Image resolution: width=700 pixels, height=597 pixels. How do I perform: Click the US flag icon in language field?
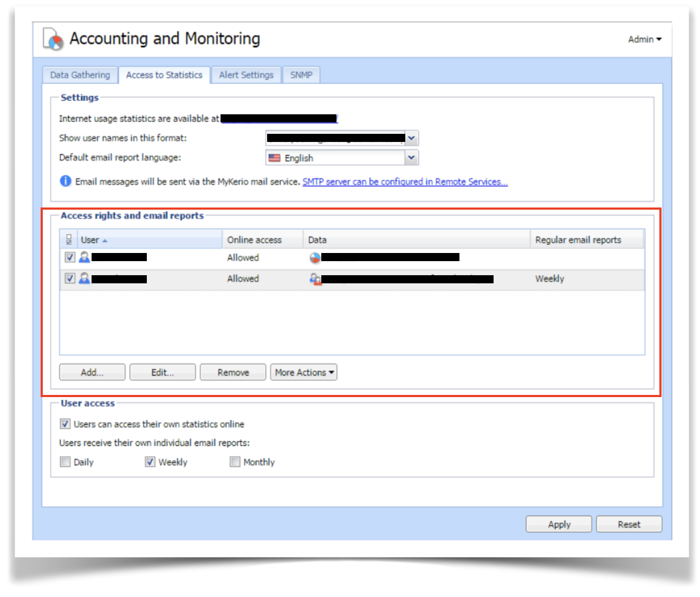click(275, 158)
